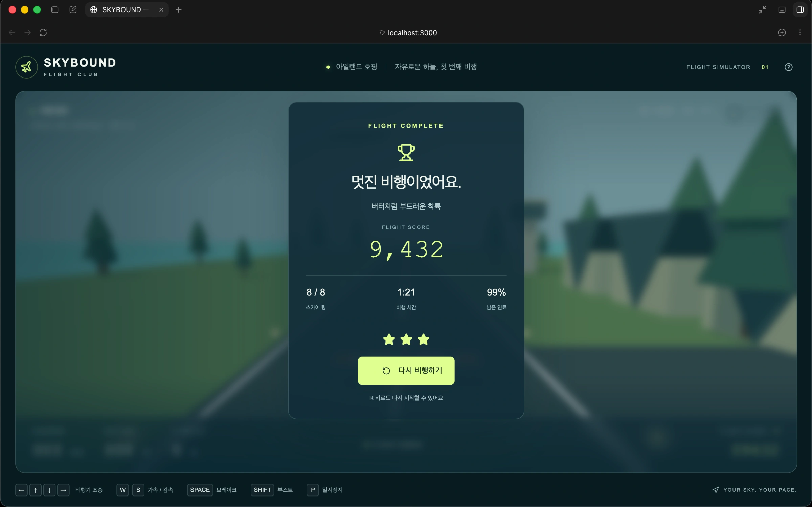Click the SKYBOUND airplane logo icon

(26, 67)
